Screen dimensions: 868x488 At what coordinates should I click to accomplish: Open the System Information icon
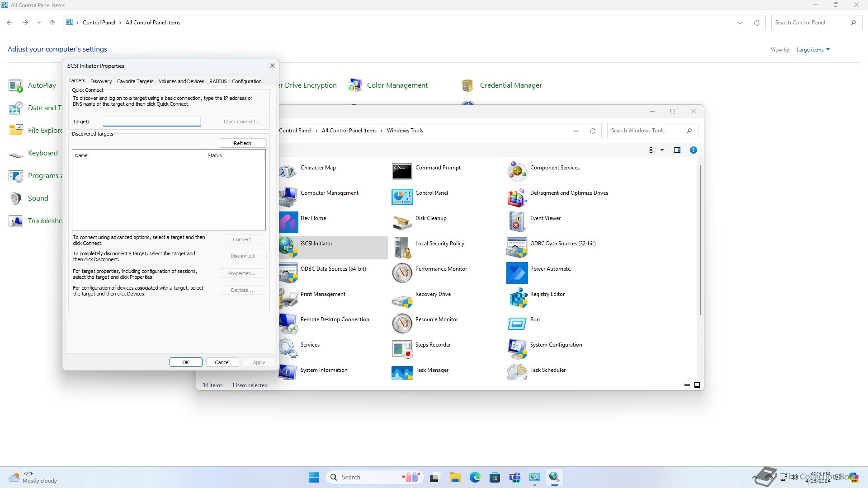click(x=288, y=372)
